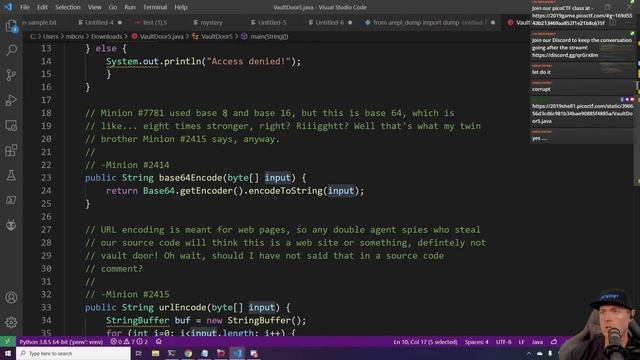Click the Windows taskbar search box

[x=73, y=353]
